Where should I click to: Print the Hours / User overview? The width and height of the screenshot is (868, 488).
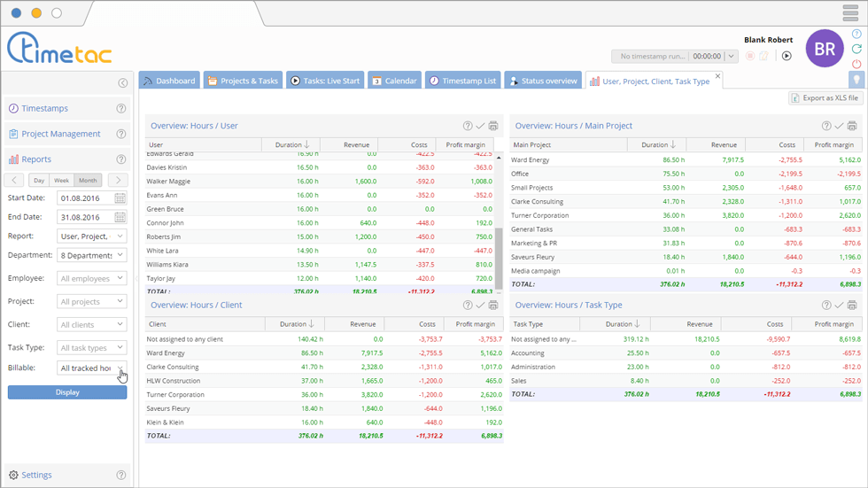pos(493,126)
